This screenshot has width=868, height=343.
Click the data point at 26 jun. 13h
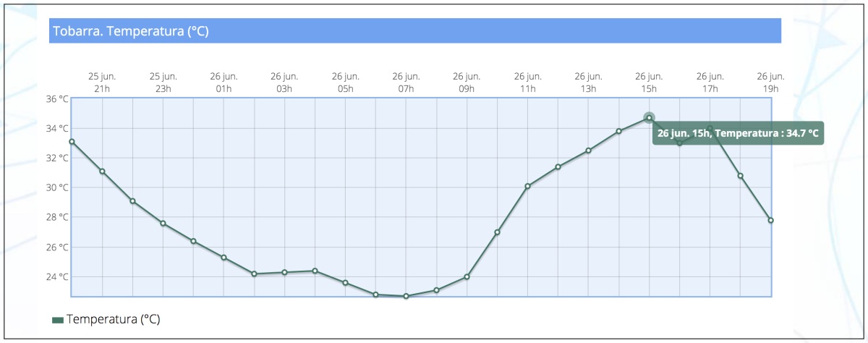tap(588, 151)
